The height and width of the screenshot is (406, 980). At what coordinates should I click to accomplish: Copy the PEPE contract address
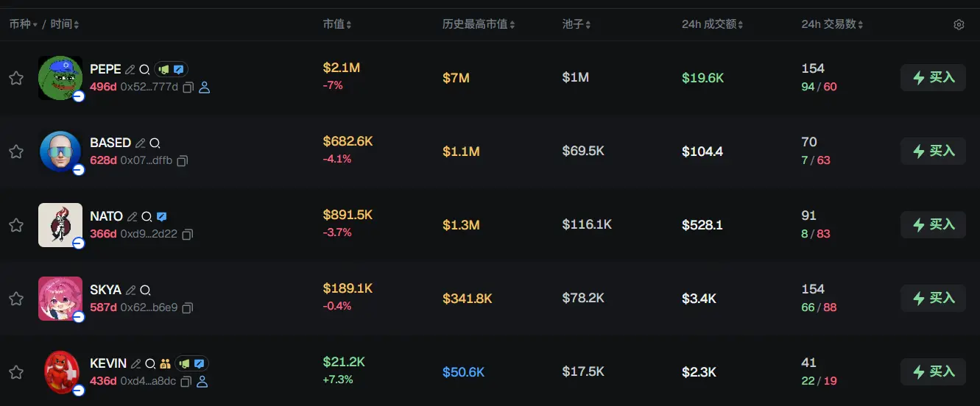(188, 88)
